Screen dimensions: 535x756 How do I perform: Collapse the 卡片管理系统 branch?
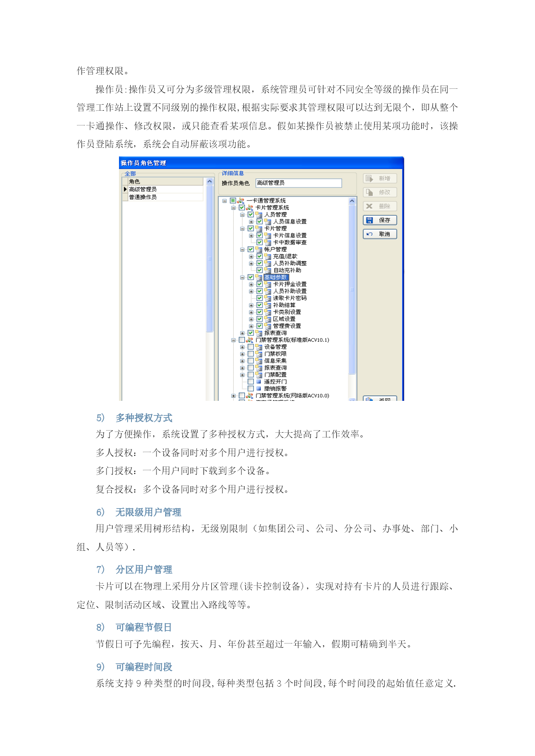coord(234,208)
